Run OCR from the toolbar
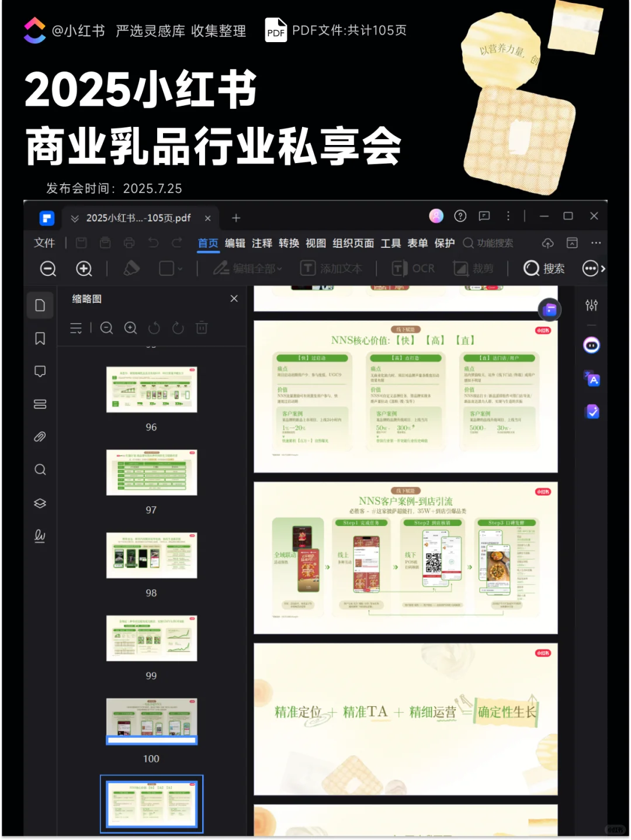 pos(414,268)
